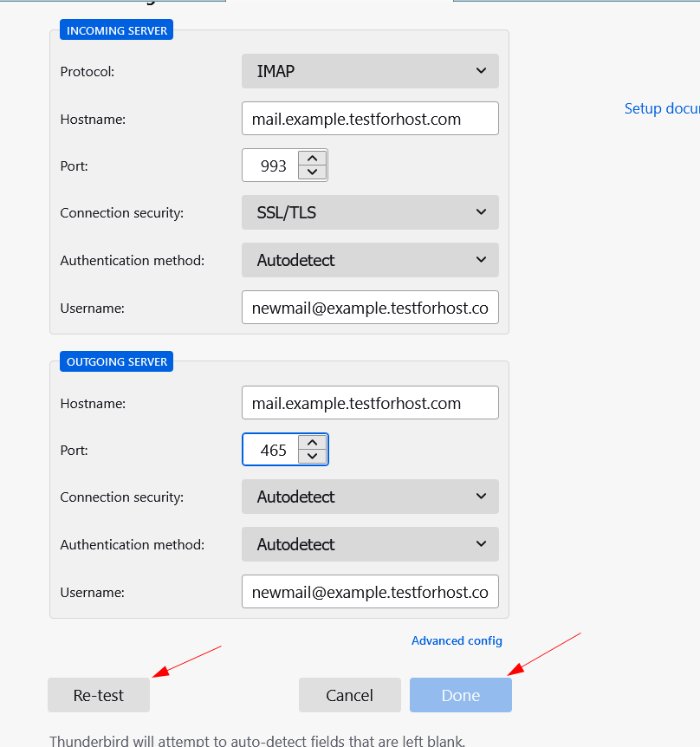Open the Advanced config link
The width and height of the screenshot is (700, 747).
click(x=457, y=640)
